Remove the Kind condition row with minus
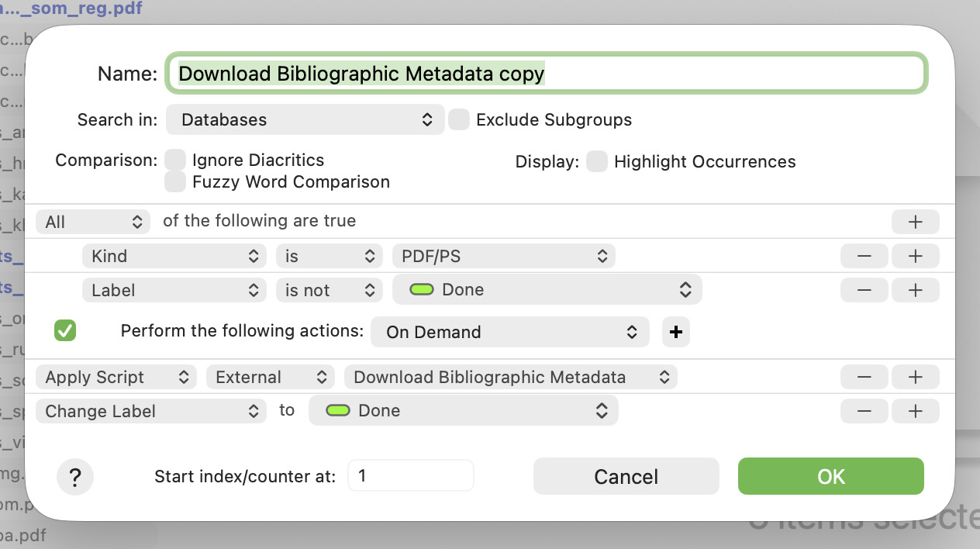The width and height of the screenshot is (980, 549). pos(864,256)
